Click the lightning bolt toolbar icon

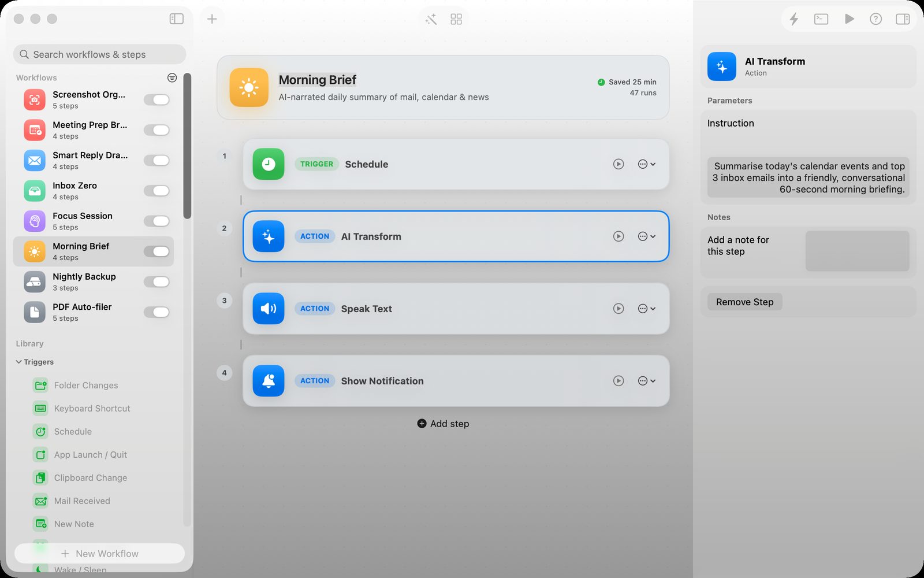(x=794, y=19)
